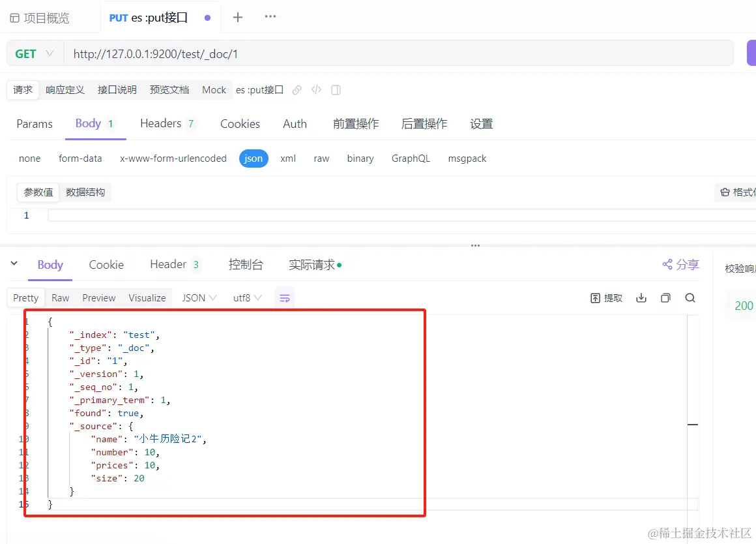Select none body type

coord(30,159)
